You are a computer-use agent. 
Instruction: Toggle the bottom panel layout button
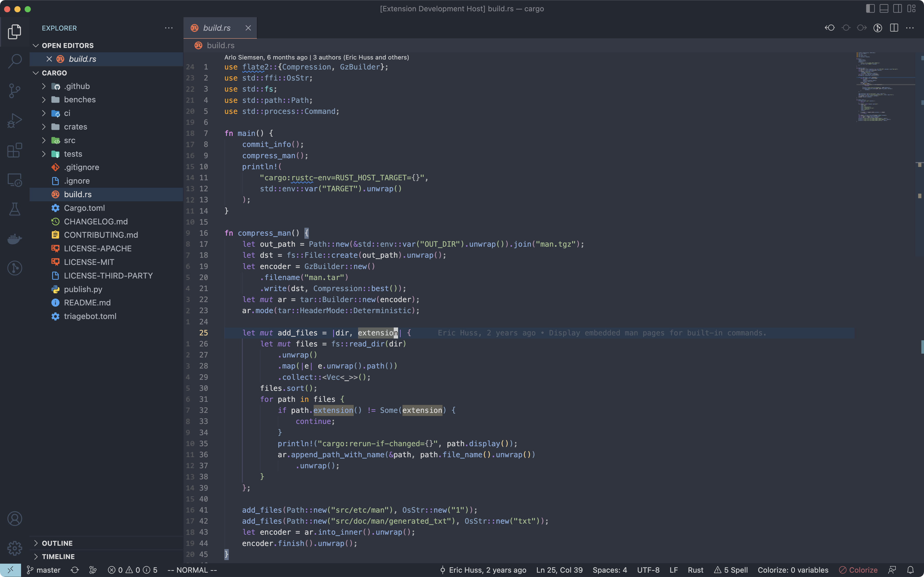click(884, 8)
